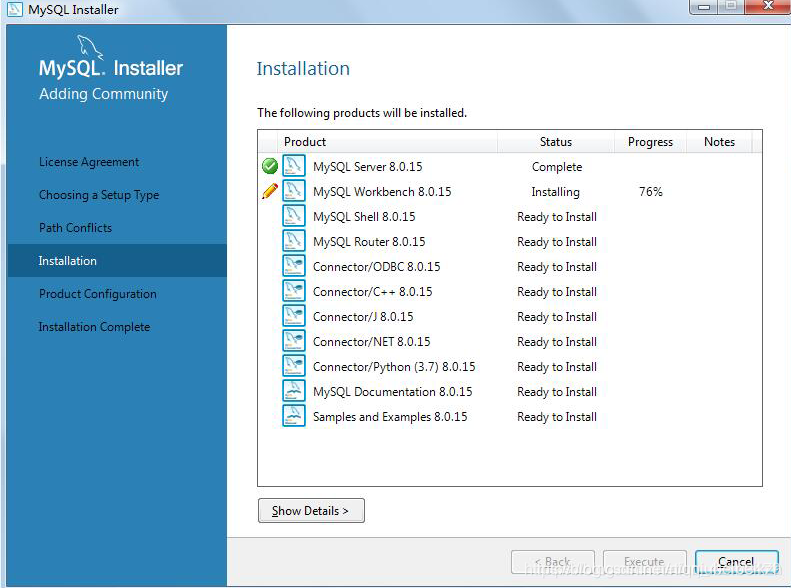This screenshot has width=791, height=588.
Task: Click the pencil installing icon beside MySQL Workbench
Action: click(270, 191)
